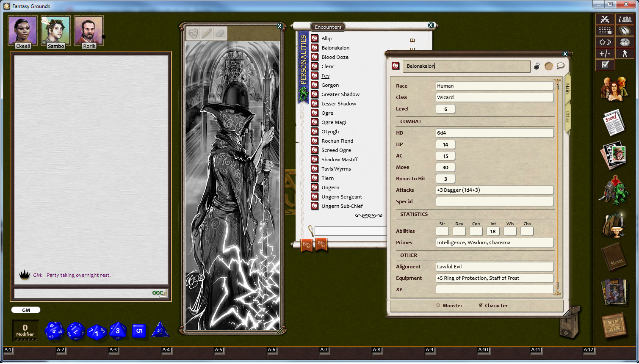
Task: Select the Monster radio button
Action: click(438, 305)
